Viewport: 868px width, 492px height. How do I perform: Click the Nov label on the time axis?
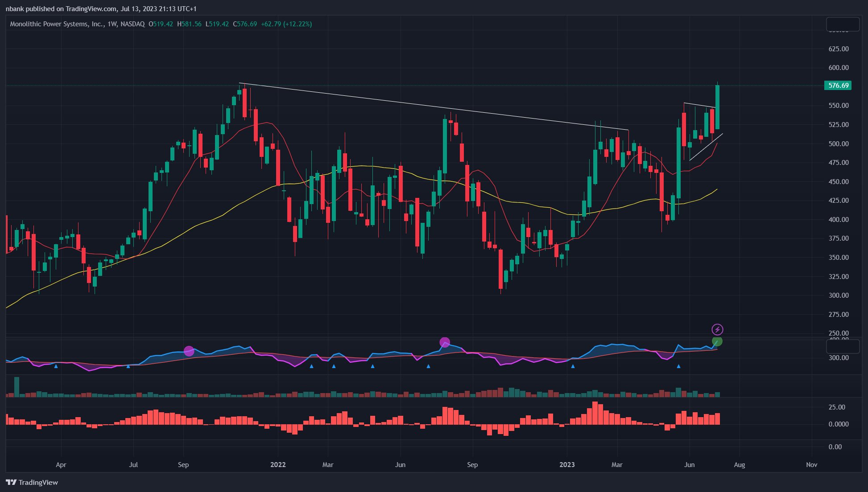coord(811,464)
